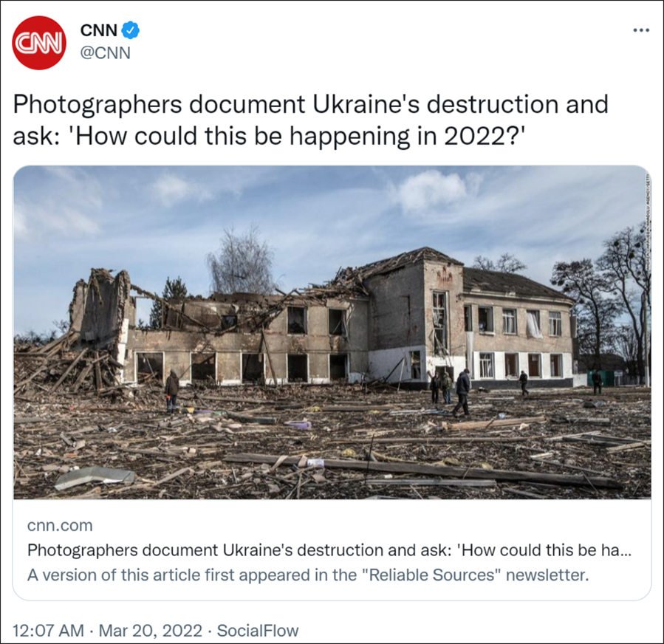Click the cnn.com domain in link card

point(60,525)
